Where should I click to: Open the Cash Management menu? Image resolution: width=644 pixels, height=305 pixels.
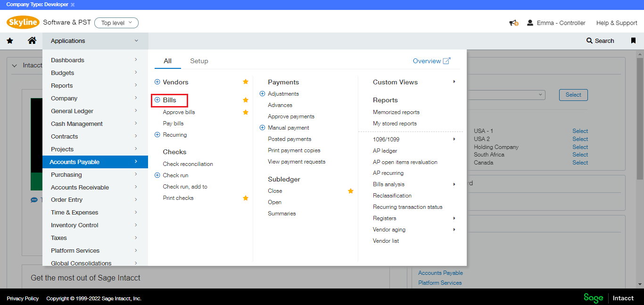tap(95, 124)
